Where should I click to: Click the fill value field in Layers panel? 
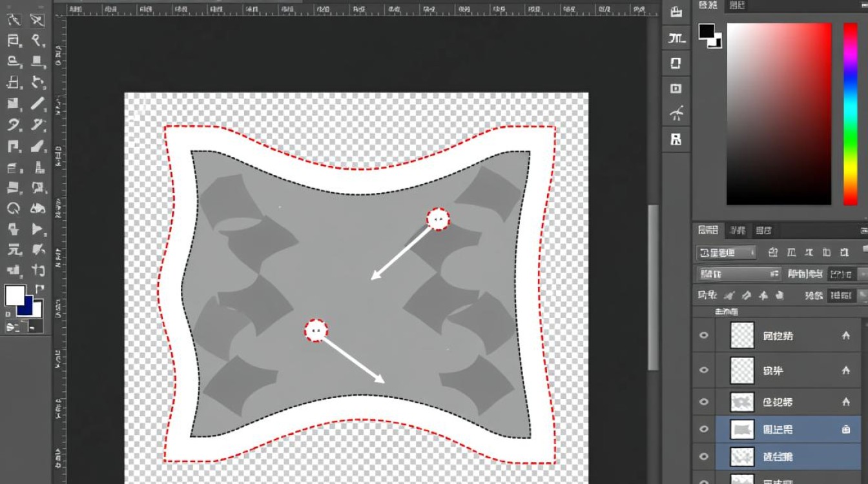tap(842, 296)
